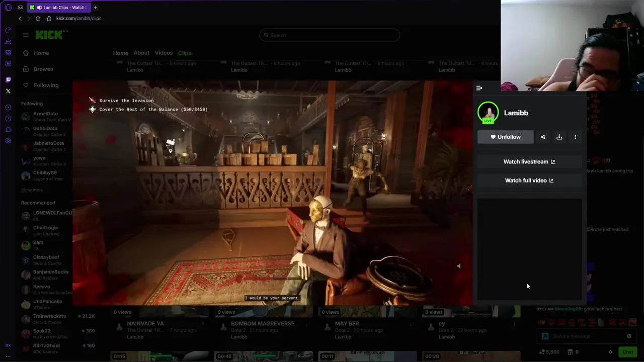Open the Opera browser menu icon
The height and width of the screenshot is (362, 644).
pyautogui.click(x=8, y=8)
